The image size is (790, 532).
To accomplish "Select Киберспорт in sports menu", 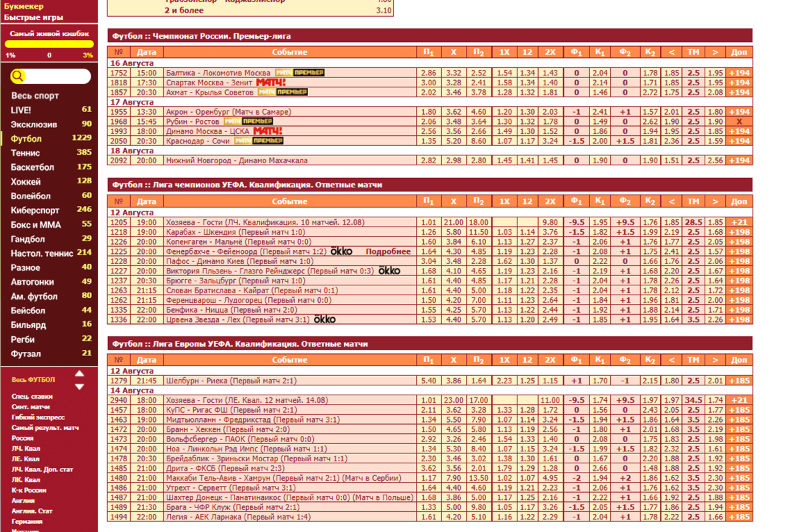I will click(x=35, y=210).
